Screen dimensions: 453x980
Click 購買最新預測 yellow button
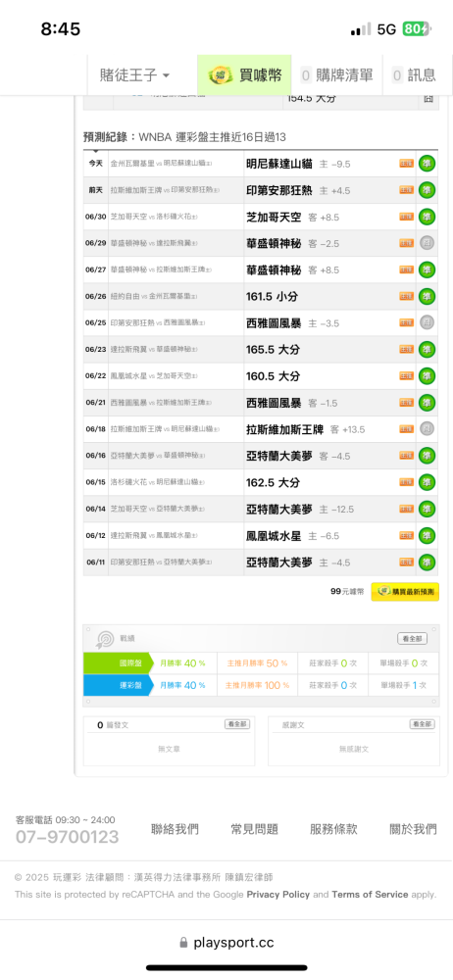coord(405,591)
